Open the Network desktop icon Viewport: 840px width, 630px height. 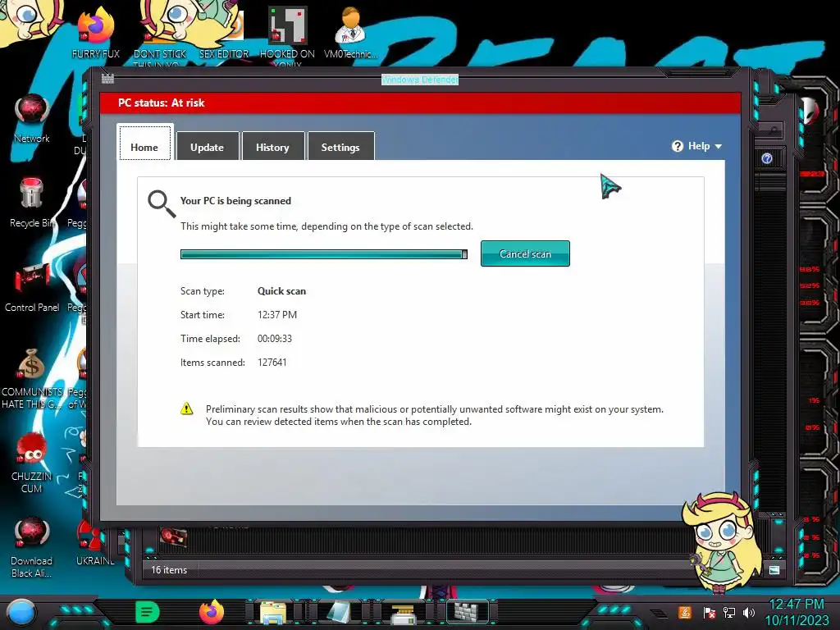[32, 119]
